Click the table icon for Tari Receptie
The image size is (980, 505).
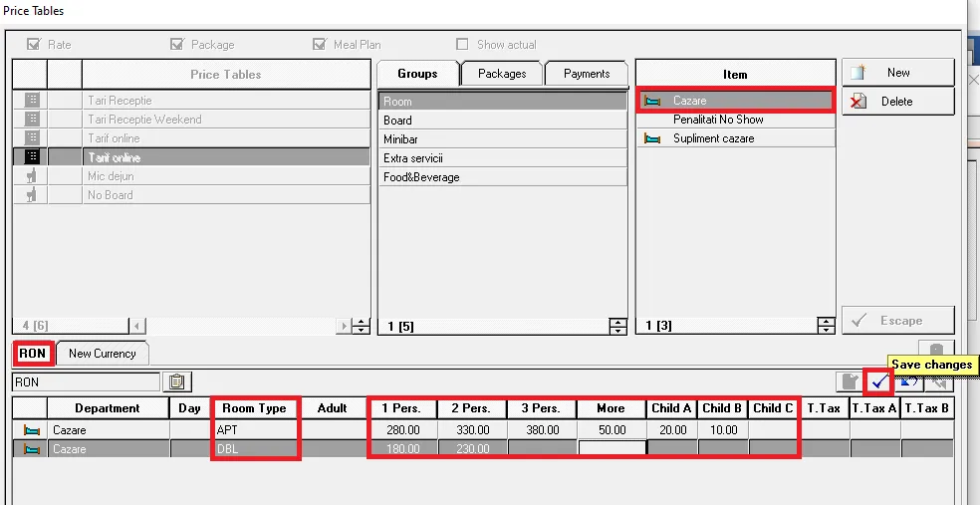pyautogui.click(x=31, y=100)
